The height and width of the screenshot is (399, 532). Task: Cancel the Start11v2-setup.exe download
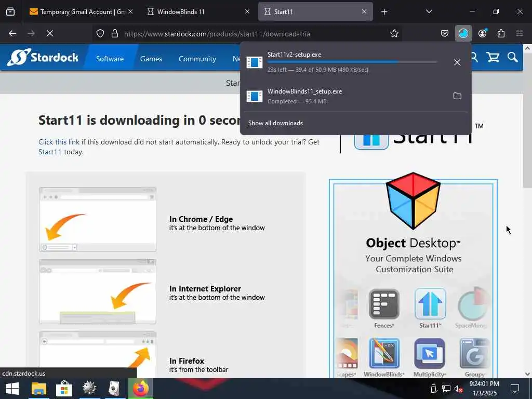457,62
